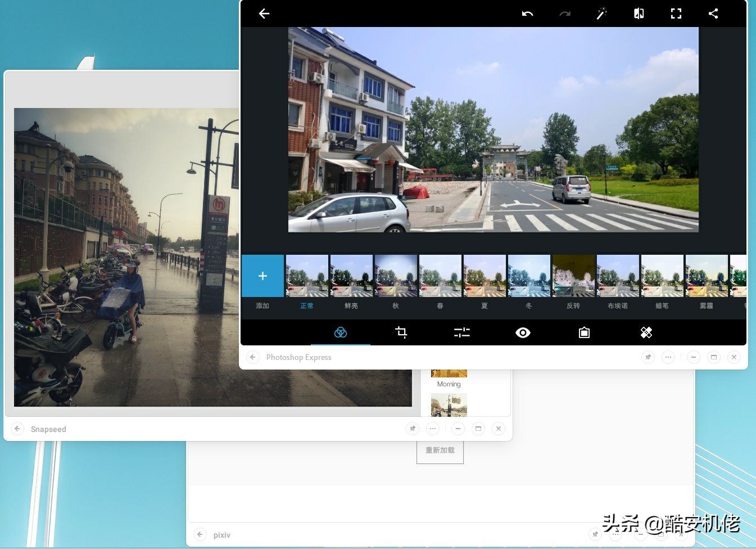This screenshot has height=549, width=756.
Task: Add a custom look with plus button
Action: click(x=262, y=276)
